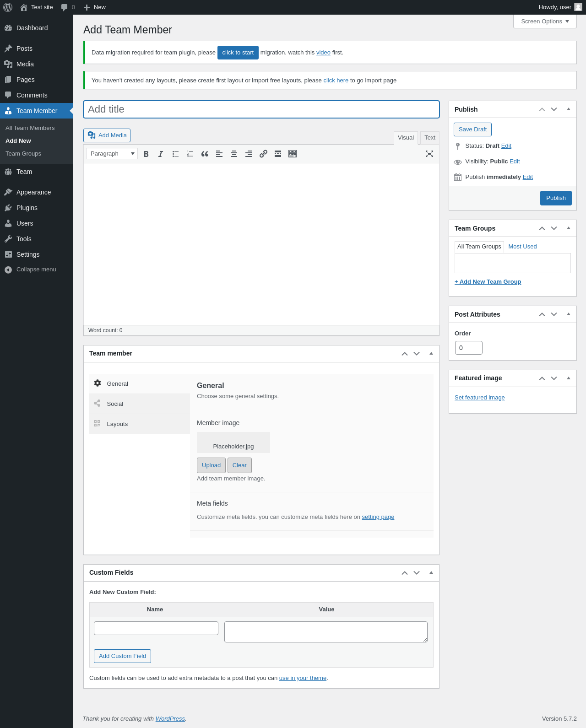Screen dimensions: 586x728
Task: Click the Add Media button
Action: 107,135
